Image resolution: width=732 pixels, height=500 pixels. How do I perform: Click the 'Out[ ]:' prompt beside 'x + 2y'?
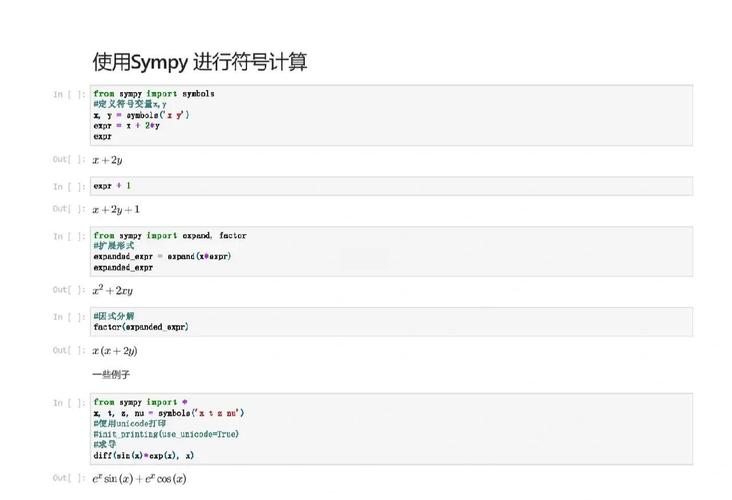[69, 159]
